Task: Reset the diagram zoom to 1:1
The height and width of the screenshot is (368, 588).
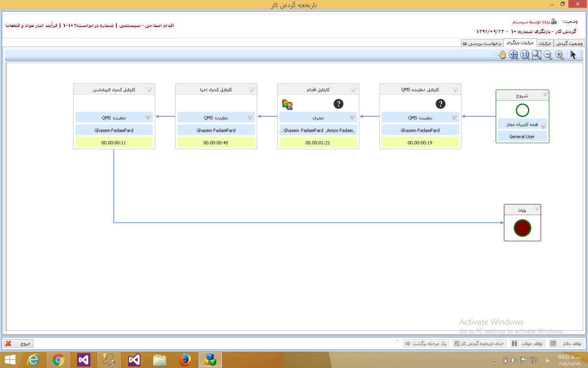Action: [x=525, y=55]
